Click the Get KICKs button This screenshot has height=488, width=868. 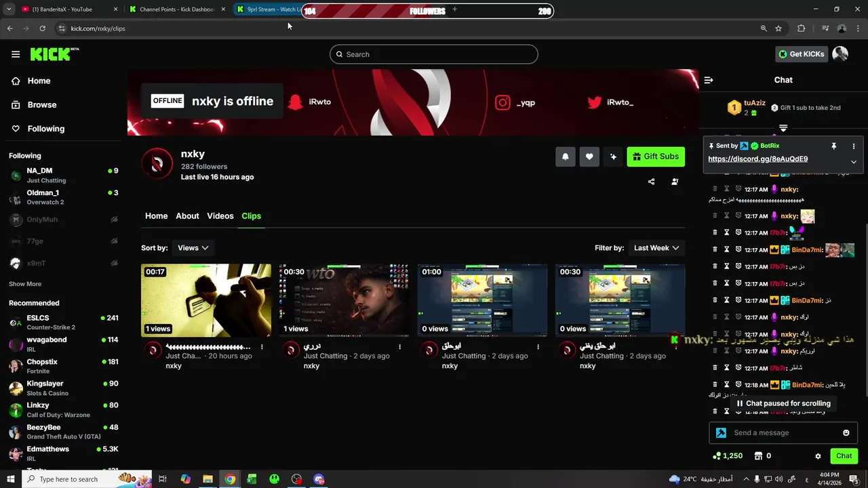(802, 54)
